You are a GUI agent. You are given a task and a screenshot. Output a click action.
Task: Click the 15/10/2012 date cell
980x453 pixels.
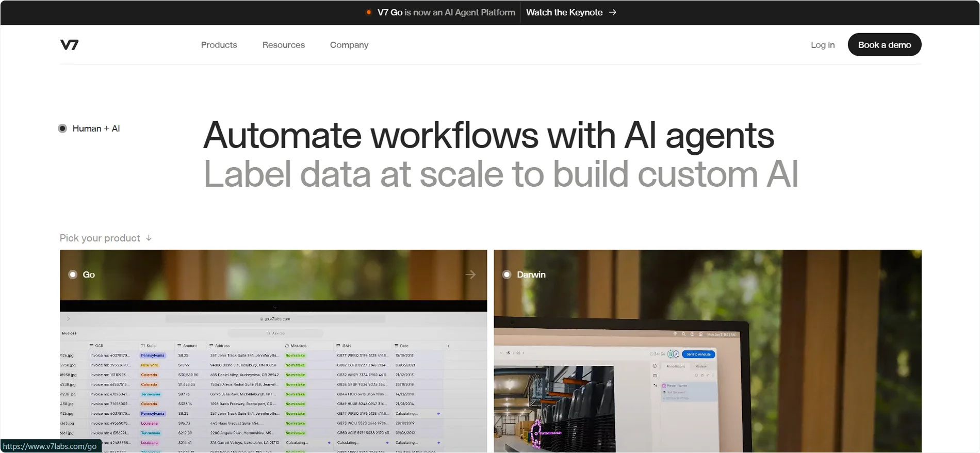(x=405, y=355)
